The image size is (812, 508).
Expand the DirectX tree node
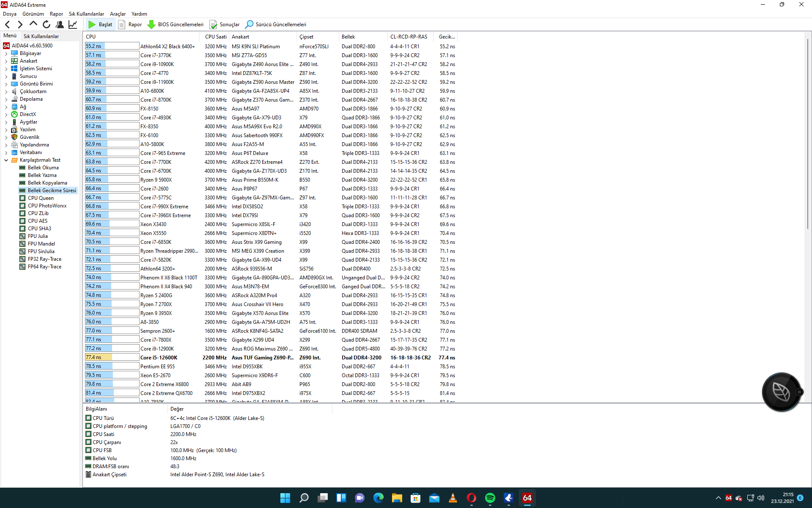(x=6, y=115)
